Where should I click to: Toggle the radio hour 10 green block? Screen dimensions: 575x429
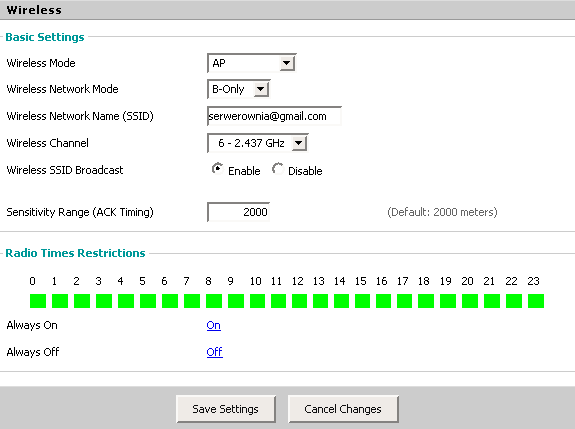point(257,301)
